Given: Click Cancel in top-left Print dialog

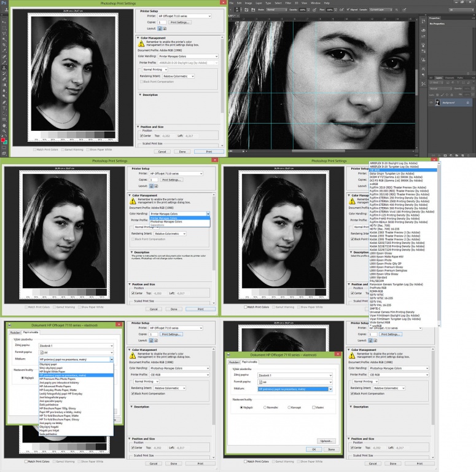Looking at the screenshot, I should click(x=162, y=152).
